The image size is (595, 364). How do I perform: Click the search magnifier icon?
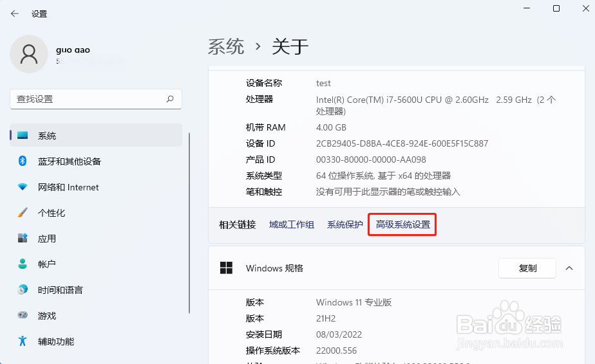170,99
